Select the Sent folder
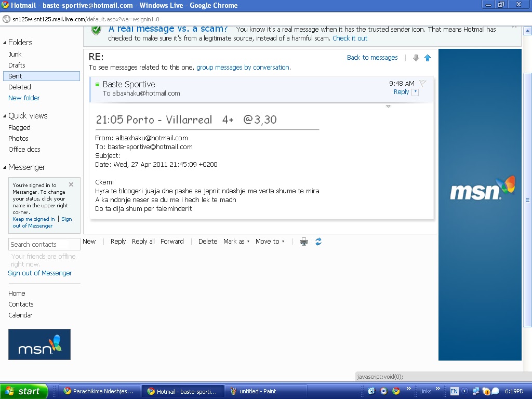 point(42,76)
